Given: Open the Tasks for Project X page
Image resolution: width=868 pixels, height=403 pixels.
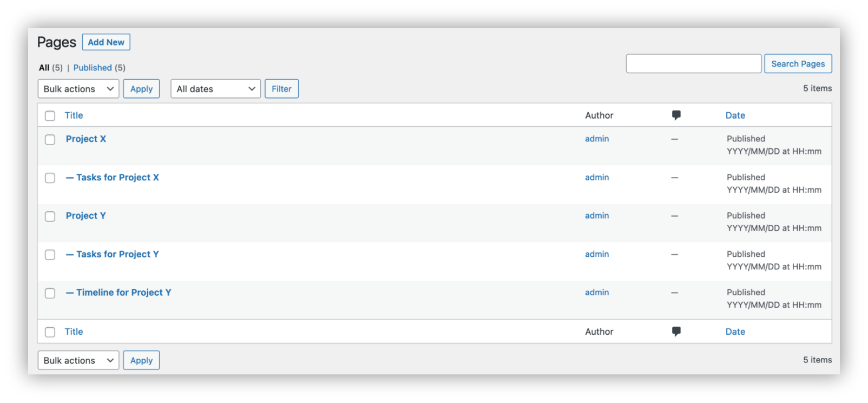Looking at the screenshot, I should (x=113, y=177).
